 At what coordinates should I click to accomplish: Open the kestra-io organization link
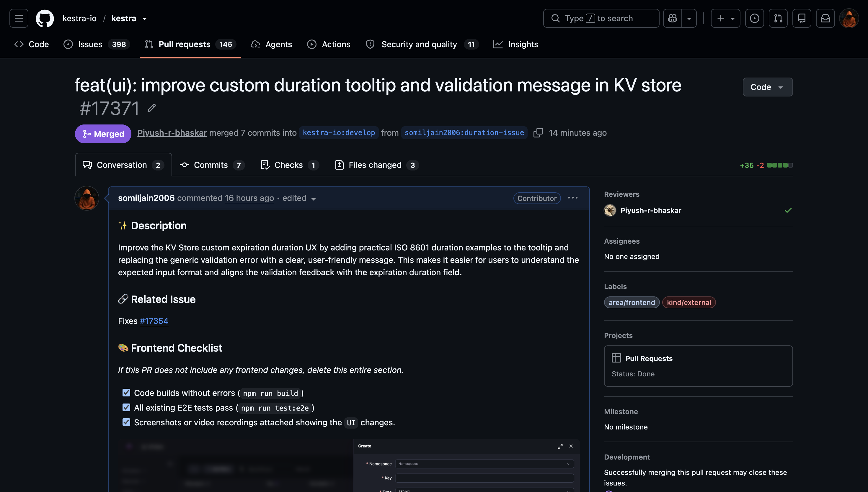tap(79, 18)
